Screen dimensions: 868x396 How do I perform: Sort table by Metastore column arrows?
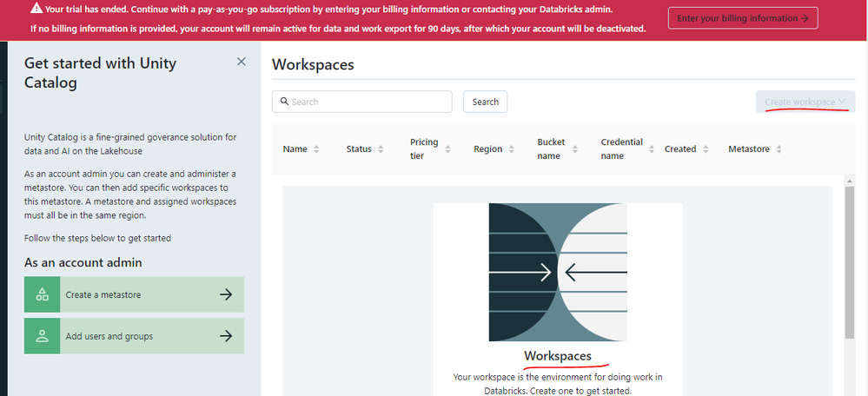pos(779,149)
